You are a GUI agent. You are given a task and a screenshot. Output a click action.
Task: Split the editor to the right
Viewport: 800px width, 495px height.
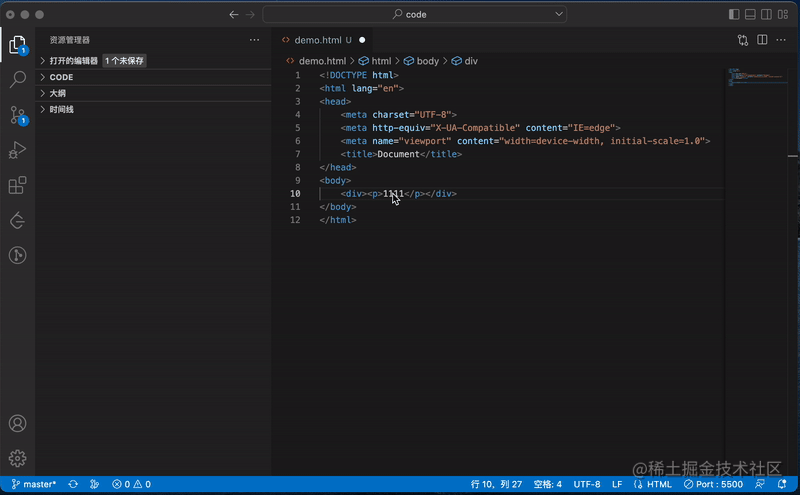click(x=762, y=40)
